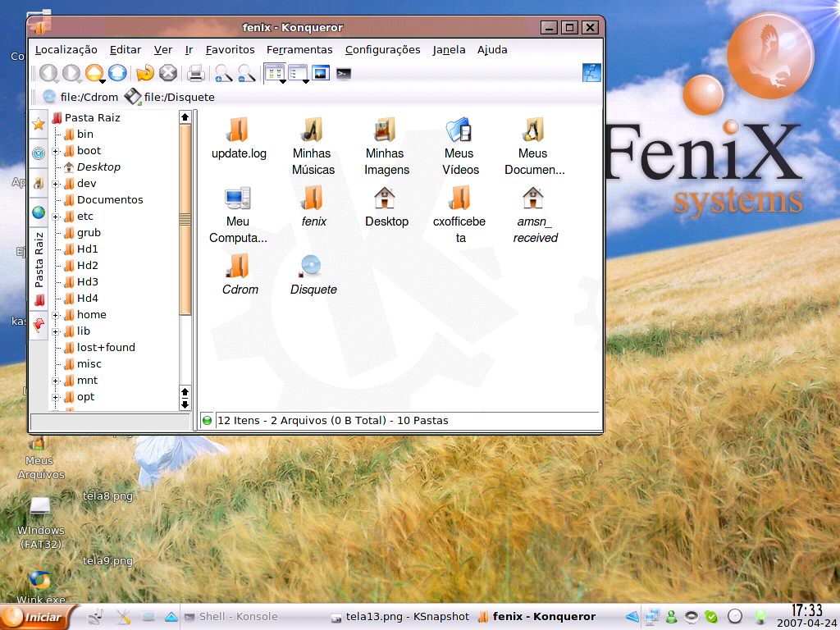
Task: Open the History sidebar clock tab
Action: click(x=39, y=153)
